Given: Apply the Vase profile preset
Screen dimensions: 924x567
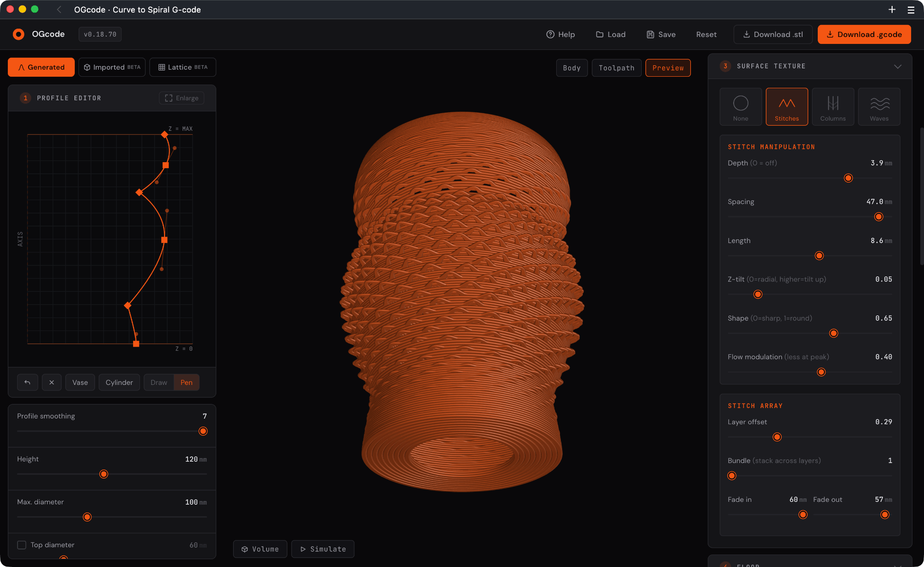Looking at the screenshot, I should (80, 382).
